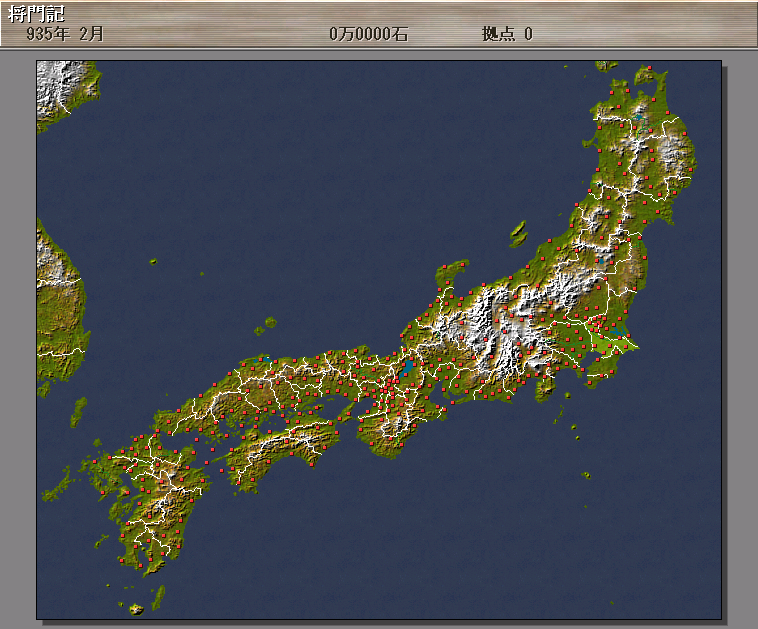This screenshot has width=758, height=629.
Task: Click the 0万0000石 koku value
Action: [369, 34]
